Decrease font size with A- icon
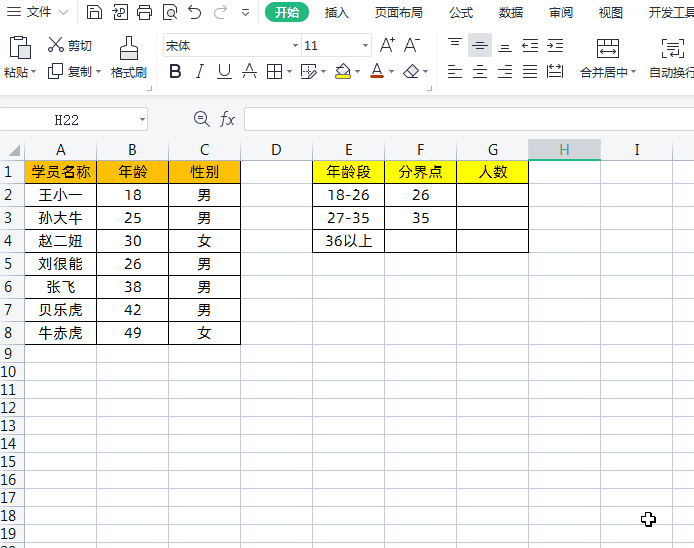Image resolution: width=694 pixels, height=548 pixels. 412,45
